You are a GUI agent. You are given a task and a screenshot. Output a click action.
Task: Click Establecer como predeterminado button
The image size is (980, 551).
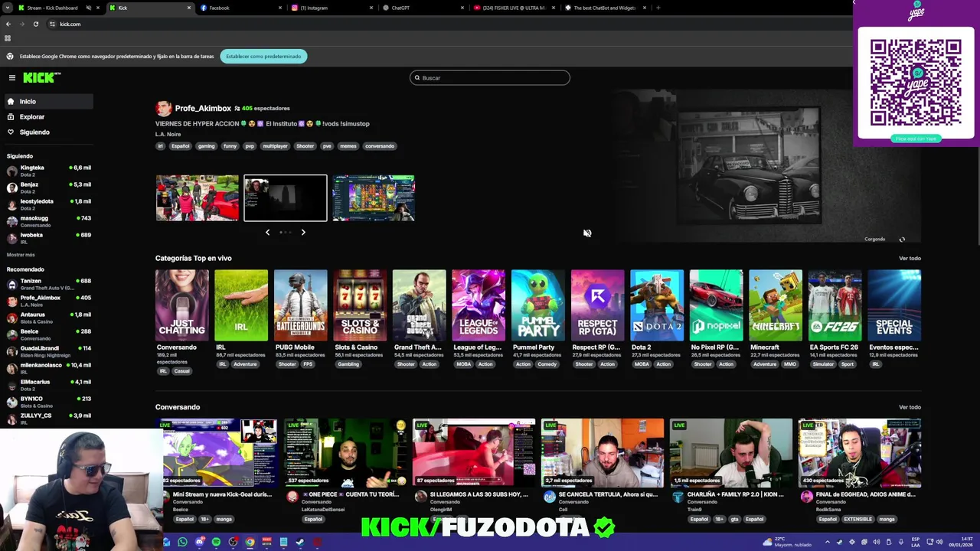click(263, 56)
